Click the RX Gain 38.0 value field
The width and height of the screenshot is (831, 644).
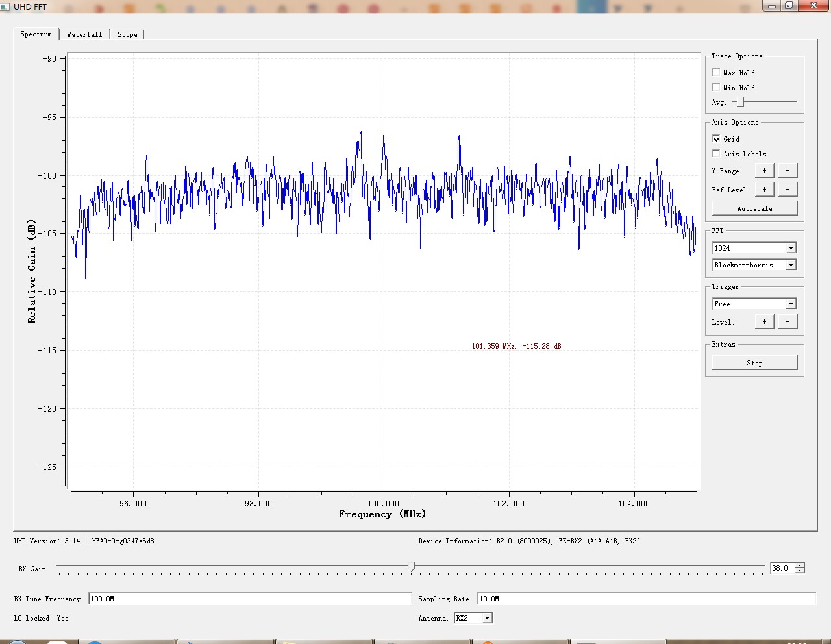coord(782,568)
